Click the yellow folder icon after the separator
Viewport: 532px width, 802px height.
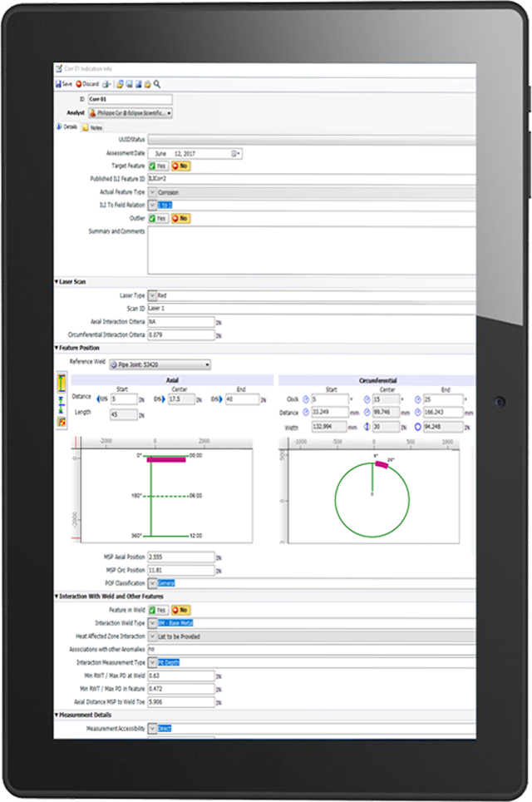120,84
